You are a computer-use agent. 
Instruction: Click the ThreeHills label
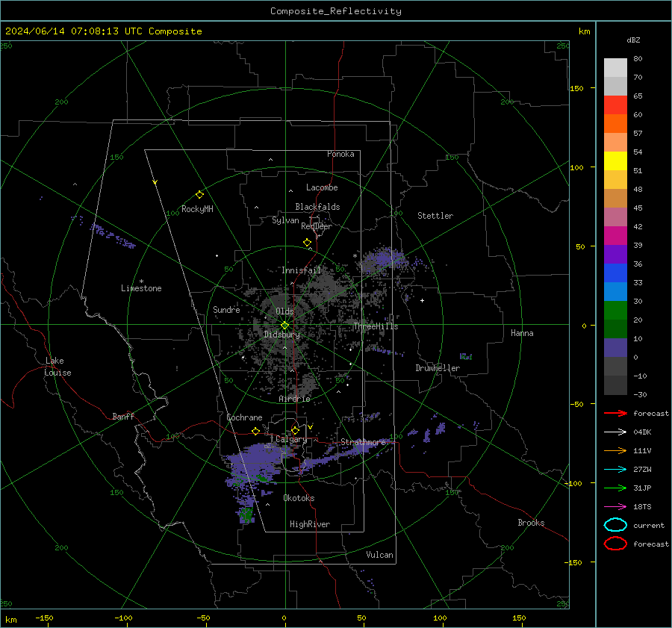coord(376,326)
